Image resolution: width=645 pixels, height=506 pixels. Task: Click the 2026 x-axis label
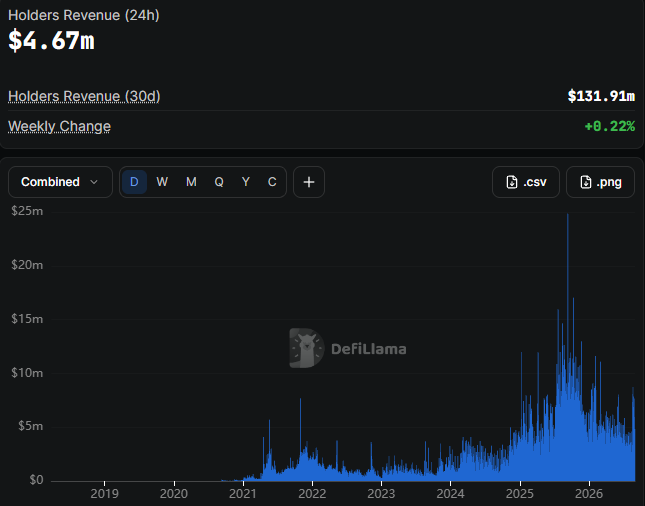click(589, 494)
